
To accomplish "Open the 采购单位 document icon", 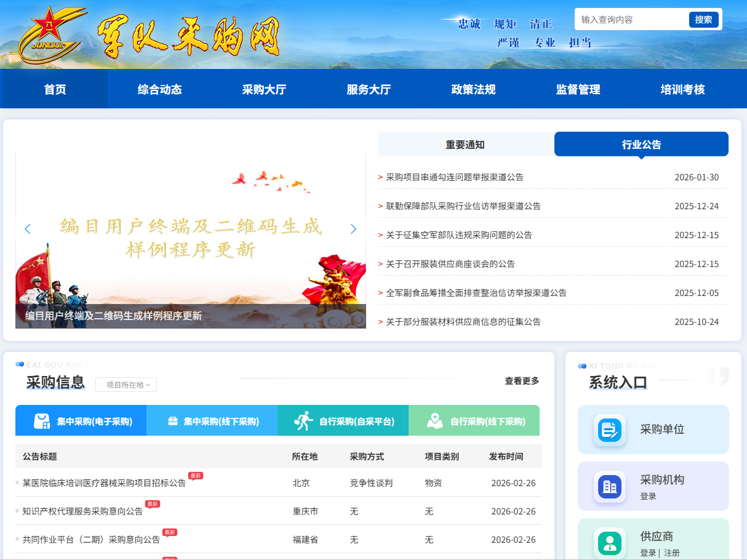I will 609,431.
